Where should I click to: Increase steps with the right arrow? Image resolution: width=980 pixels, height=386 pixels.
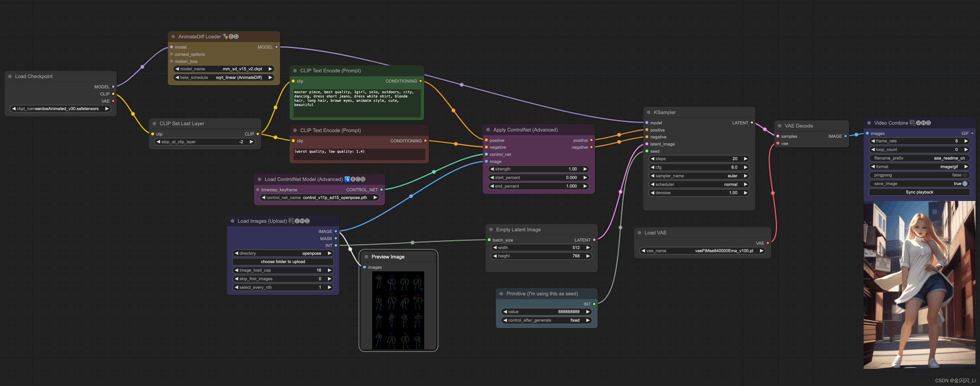pos(745,159)
